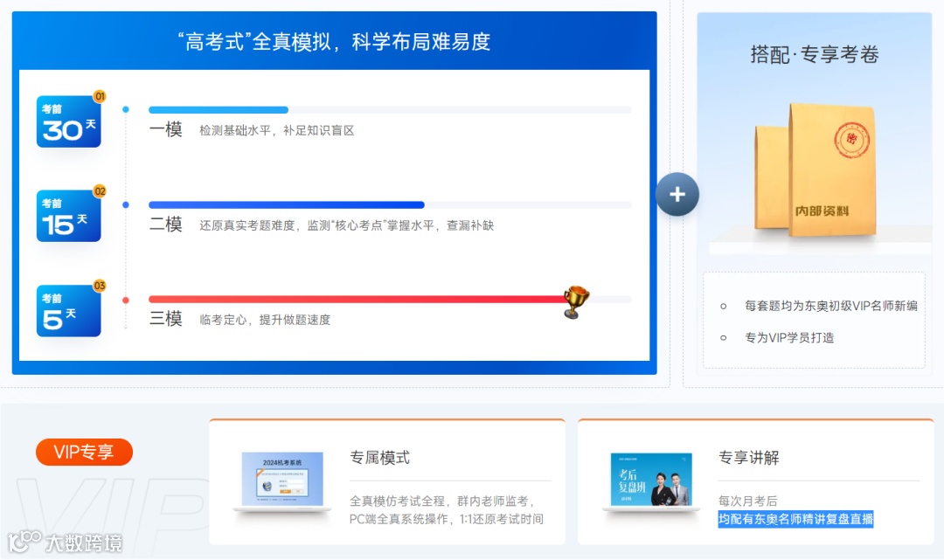Click the text 检测基础水平，补足知识盲区
The width and height of the screenshot is (944, 560).
(x=277, y=130)
